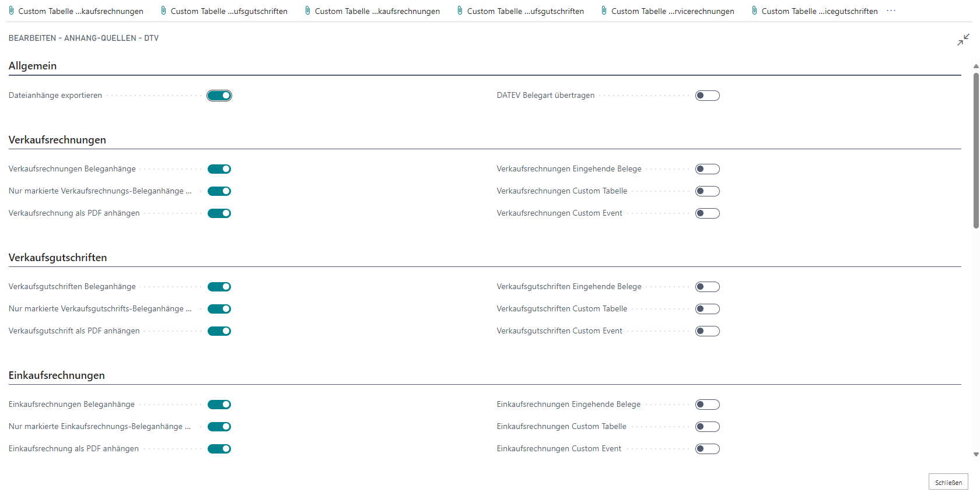The image size is (980, 499).
Task: Open 'Custom Tabelle ...rvicerechnungen' action
Action: pos(672,11)
